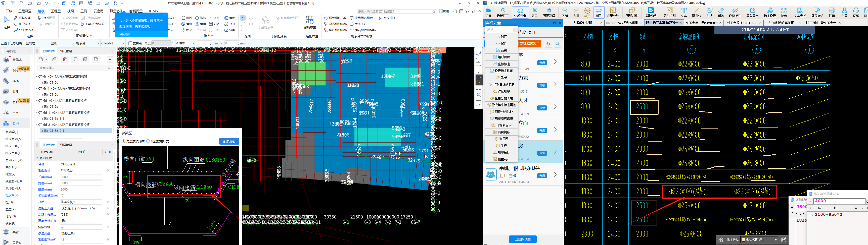Select 桩承台(V) in the navigation list
The height and width of the screenshot is (245, 868).
[x=12, y=195]
